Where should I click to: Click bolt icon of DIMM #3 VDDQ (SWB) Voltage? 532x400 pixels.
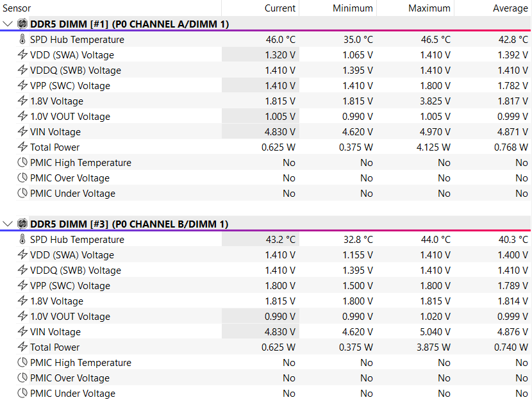point(22,270)
